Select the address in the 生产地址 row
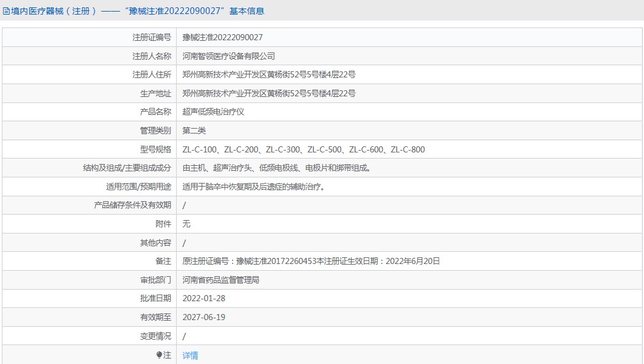 269,93
